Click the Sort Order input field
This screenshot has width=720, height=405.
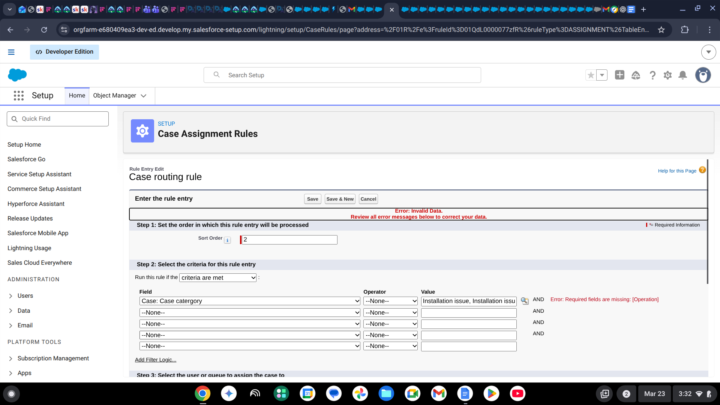coord(289,240)
